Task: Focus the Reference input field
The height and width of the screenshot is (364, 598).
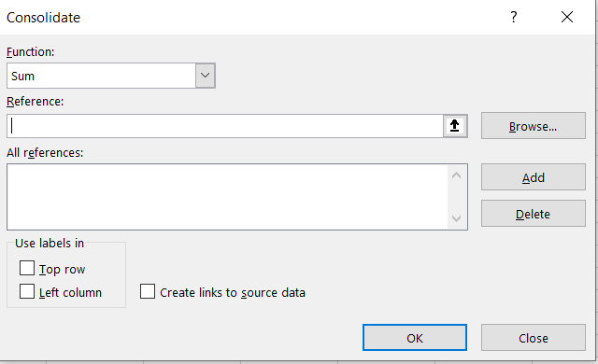Action: pos(225,126)
